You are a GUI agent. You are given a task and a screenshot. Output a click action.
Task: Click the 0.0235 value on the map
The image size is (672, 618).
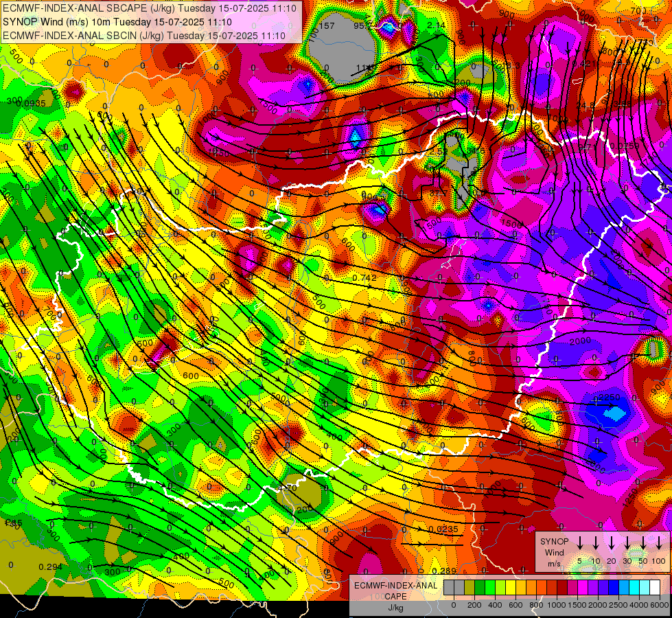(x=443, y=529)
